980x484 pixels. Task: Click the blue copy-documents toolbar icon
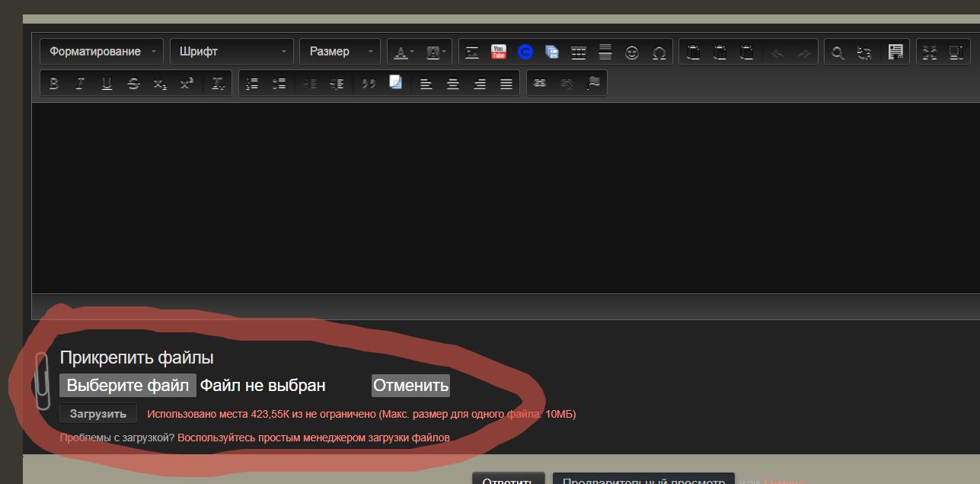pos(552,53)
